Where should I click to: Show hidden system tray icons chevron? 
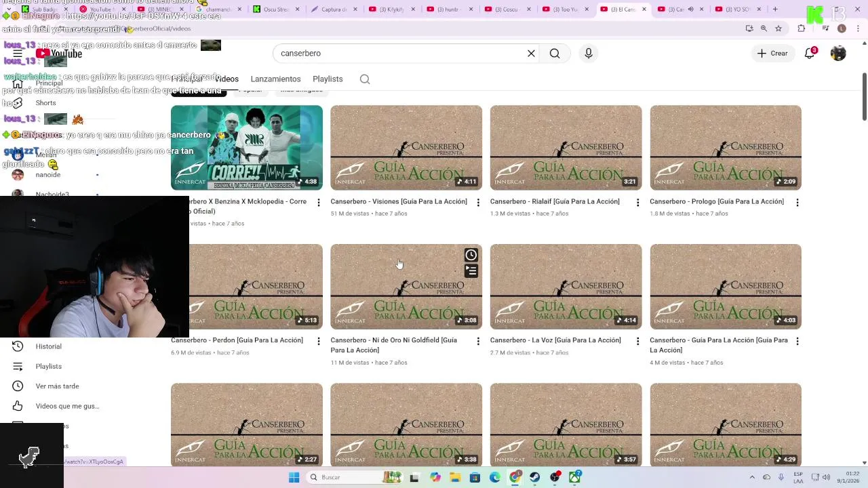pos(752,477)
